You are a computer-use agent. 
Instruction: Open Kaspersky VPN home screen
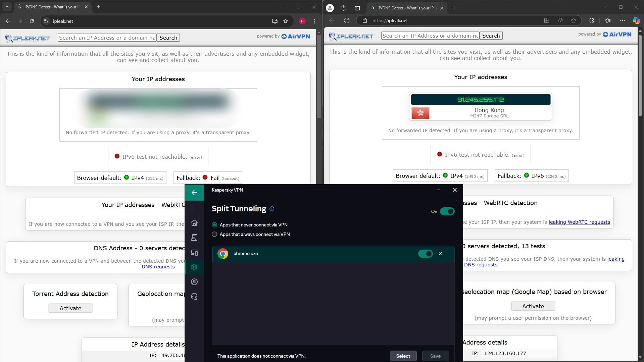[194, 223]
